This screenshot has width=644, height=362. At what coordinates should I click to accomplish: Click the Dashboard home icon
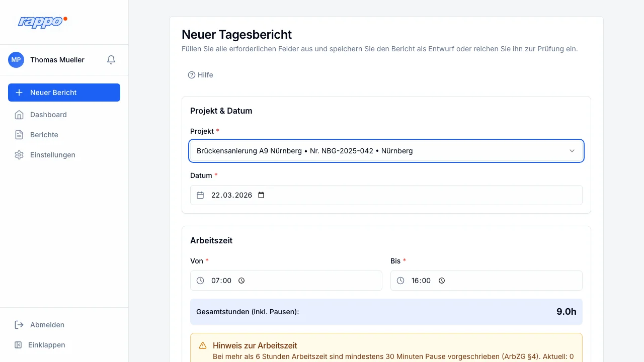tap(19, 115)
